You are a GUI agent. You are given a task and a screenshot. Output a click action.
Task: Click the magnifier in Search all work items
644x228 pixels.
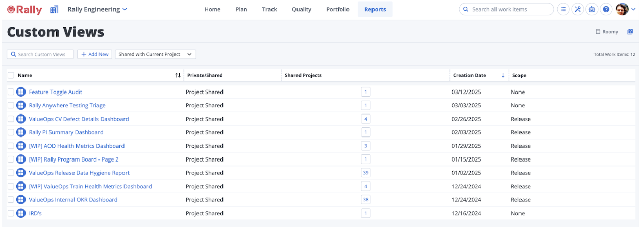tap(466, 9)
